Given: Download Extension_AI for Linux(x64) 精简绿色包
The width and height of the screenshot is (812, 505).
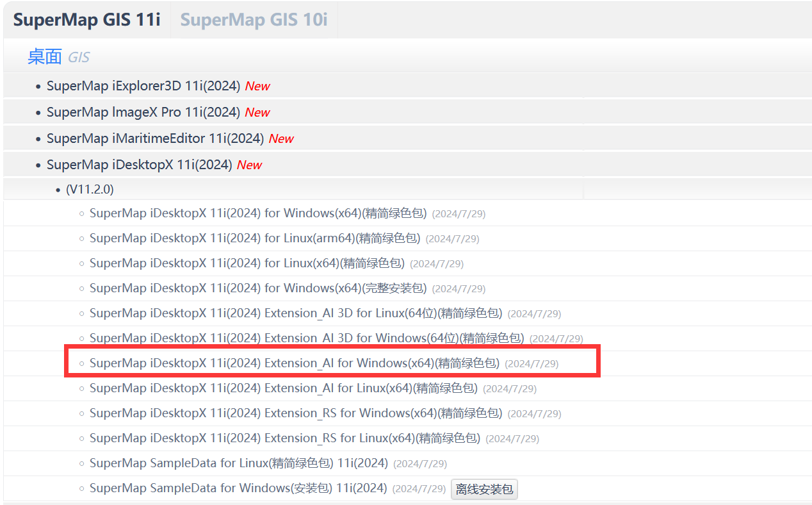Looking at the screenshot, I should [284, 388].
